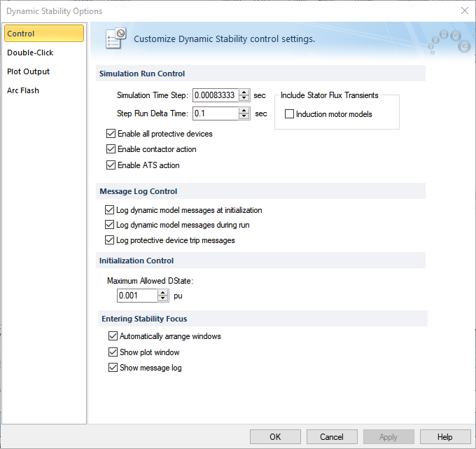Click the Simulation Time Step input field

click(215, 95)
